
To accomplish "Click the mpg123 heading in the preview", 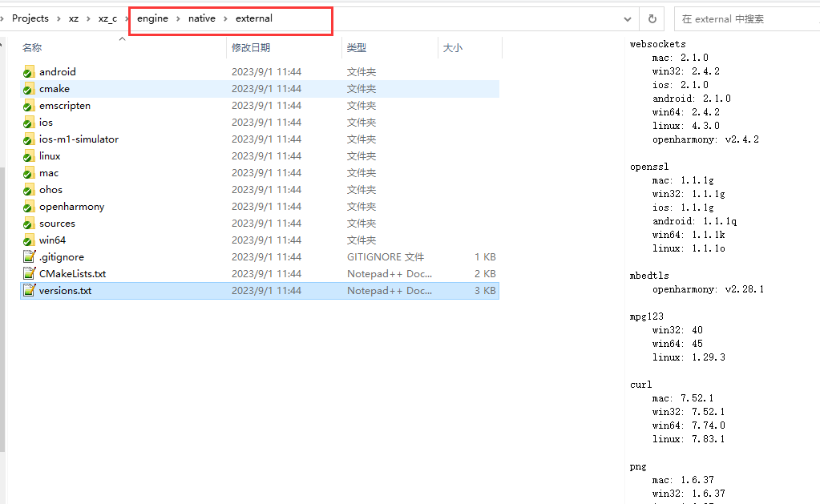I will click(x=647, y=317).
